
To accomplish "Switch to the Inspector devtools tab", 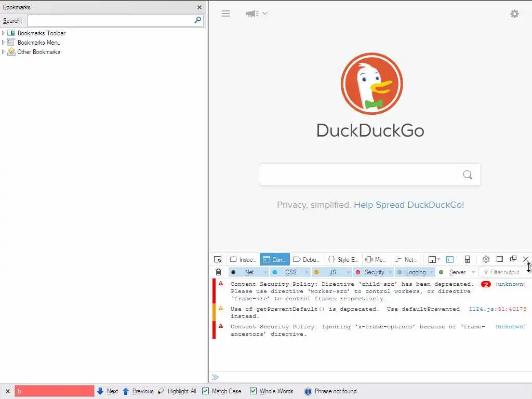I will click(x=243, y=260).
